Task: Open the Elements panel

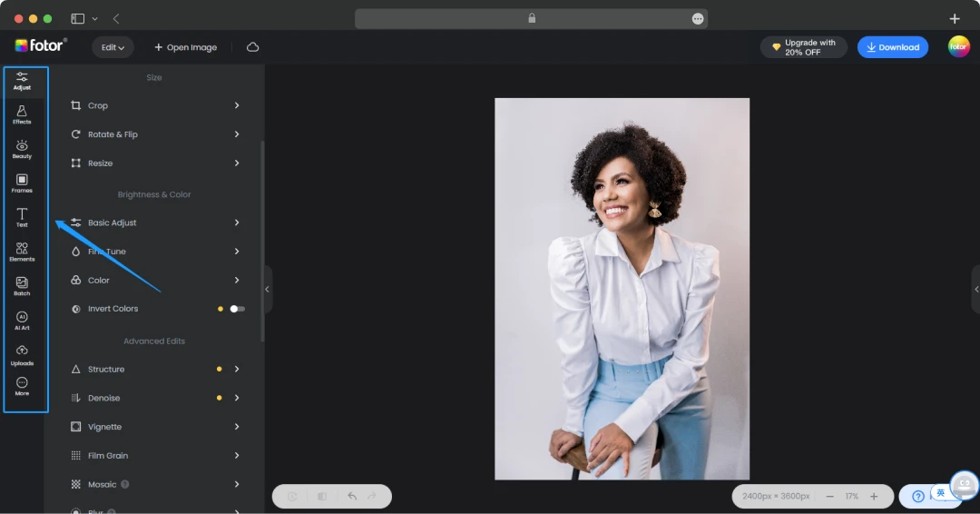Action: coord(22,252)
